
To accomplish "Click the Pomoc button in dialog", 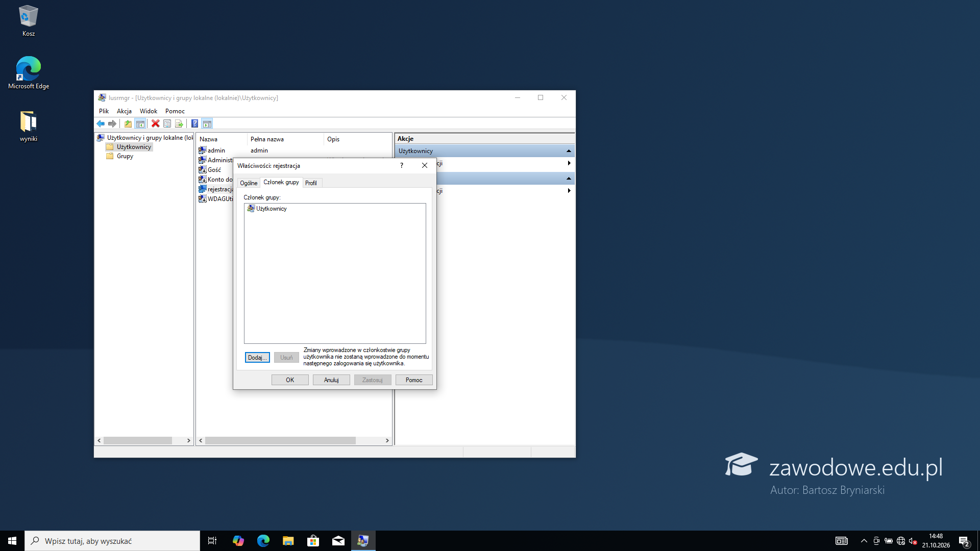I will 414,380.
